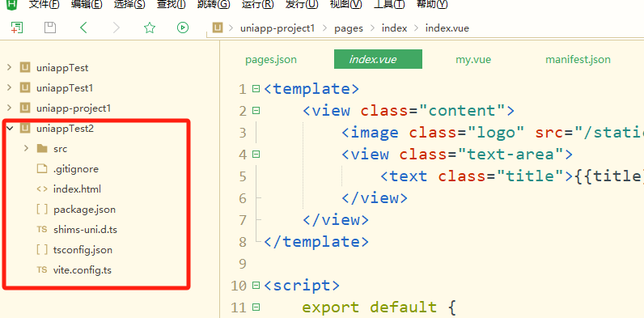
Task: Place cursor on the closing template tag
Action: (316, 242)
